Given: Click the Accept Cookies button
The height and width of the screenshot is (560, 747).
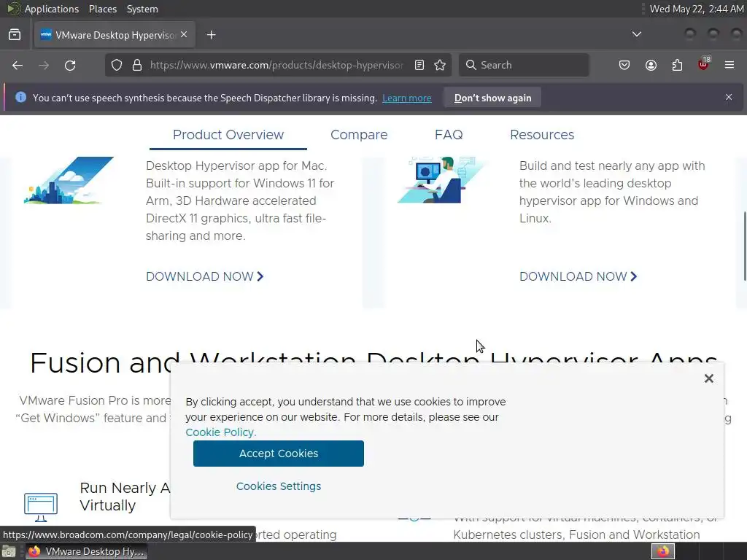Looking at the screenshot, I should pos(279,454).
